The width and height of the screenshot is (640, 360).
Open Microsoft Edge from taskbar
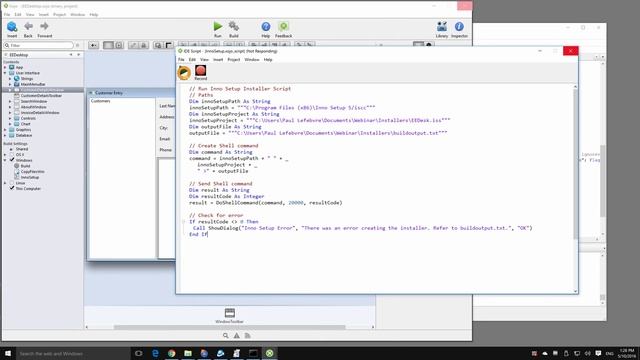tap(156, 353)
